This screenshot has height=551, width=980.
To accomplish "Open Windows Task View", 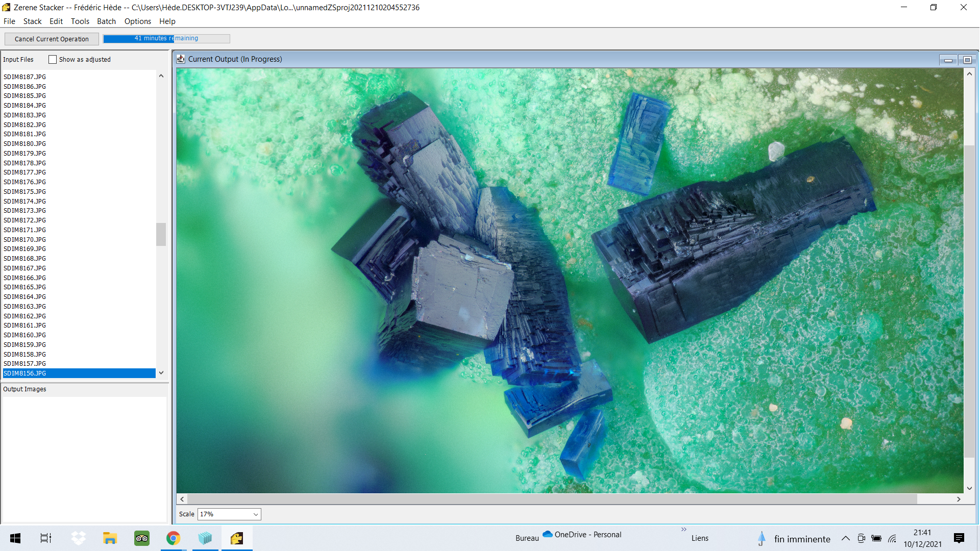I will pyautogui.click(x=46, y=538).
